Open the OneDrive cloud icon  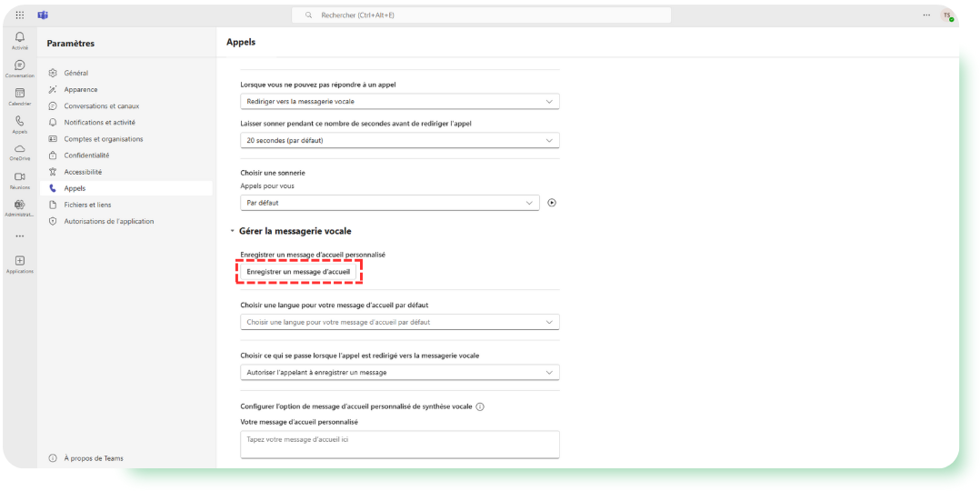(x=20, y=149)
